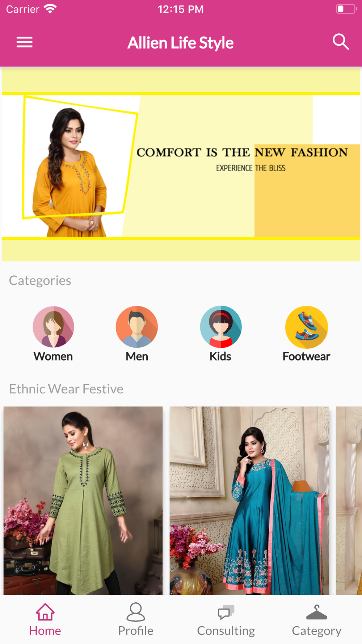Click the Ethnic Wear Festive heading
The image size is (362, 644).
[x=66, y=389]
